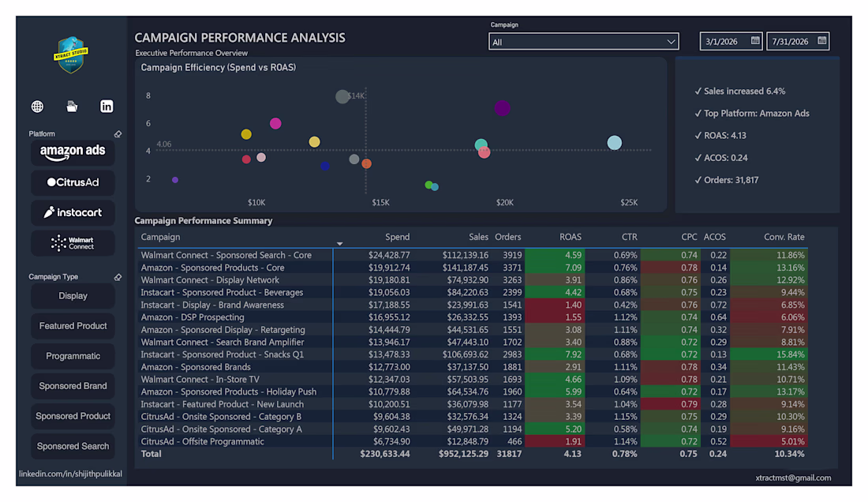Open the LinkedIn icon
This screenshot has width=868, height=502.
pyautogui.click(x=107, y=107)
